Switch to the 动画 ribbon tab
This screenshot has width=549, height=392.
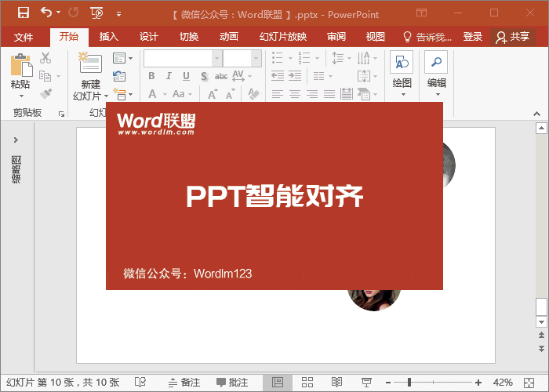tap(229, 36)
